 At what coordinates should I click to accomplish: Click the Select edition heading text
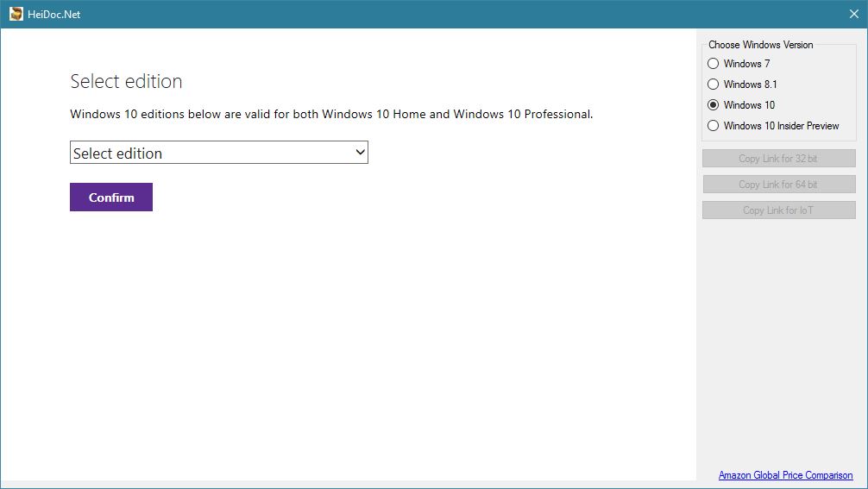click(x=126, y=81)
